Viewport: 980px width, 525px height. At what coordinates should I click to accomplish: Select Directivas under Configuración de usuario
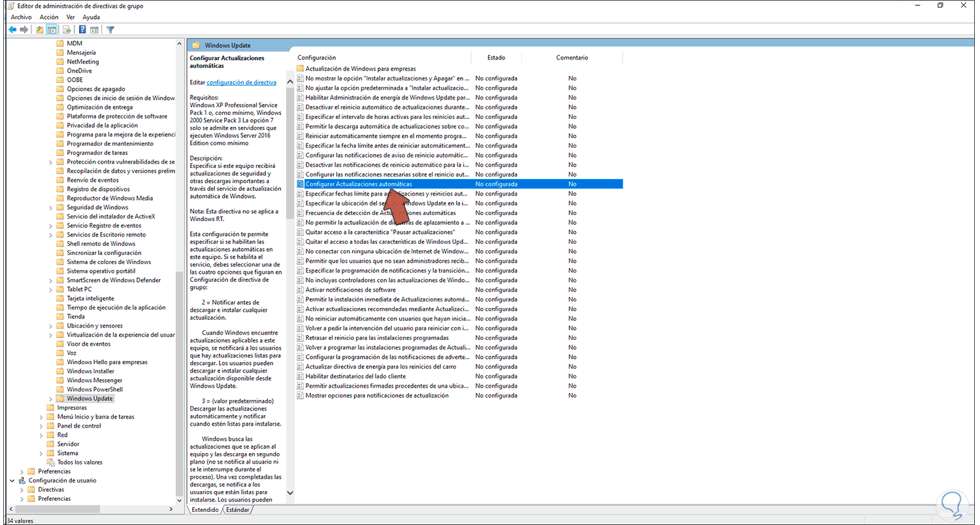click(51, 490)
